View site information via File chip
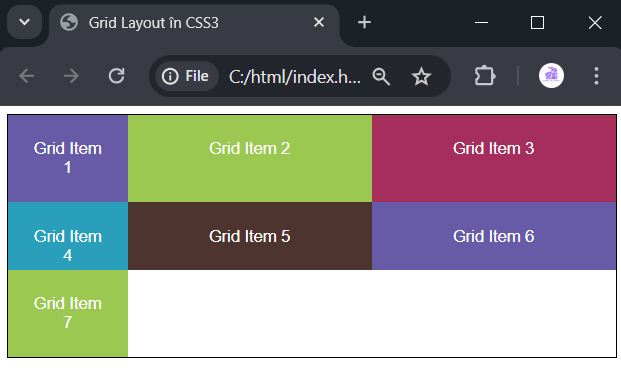621x370 pixels. pos(187,76)
